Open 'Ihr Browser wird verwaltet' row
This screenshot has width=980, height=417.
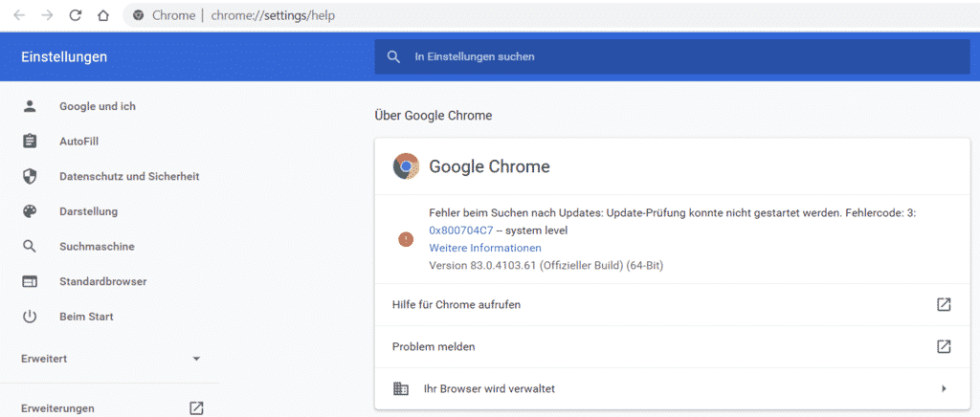click(673, 389)
